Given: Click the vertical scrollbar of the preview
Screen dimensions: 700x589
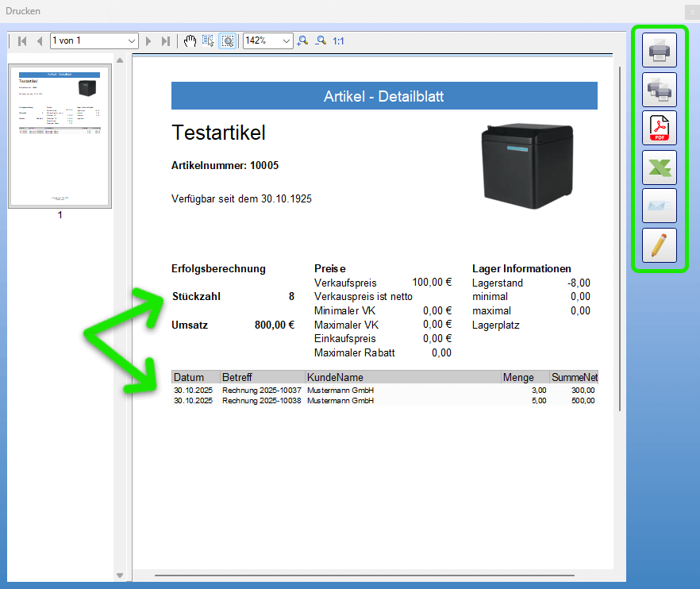Looking at the screenshot, I should tap(619, 238).
